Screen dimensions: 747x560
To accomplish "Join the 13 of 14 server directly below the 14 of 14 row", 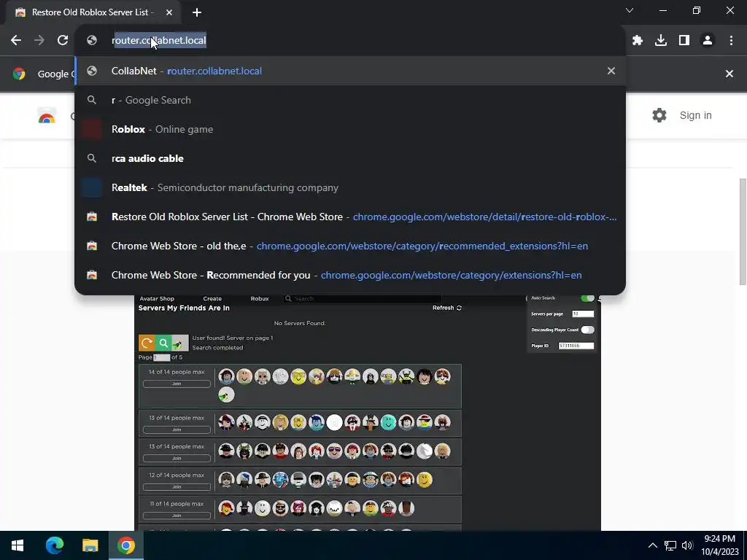I will pos(177,429).
